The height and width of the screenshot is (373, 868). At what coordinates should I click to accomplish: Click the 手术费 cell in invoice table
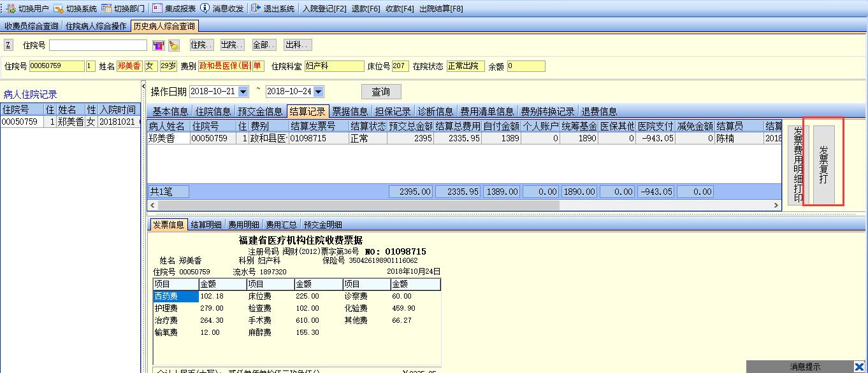pos(270,320)
